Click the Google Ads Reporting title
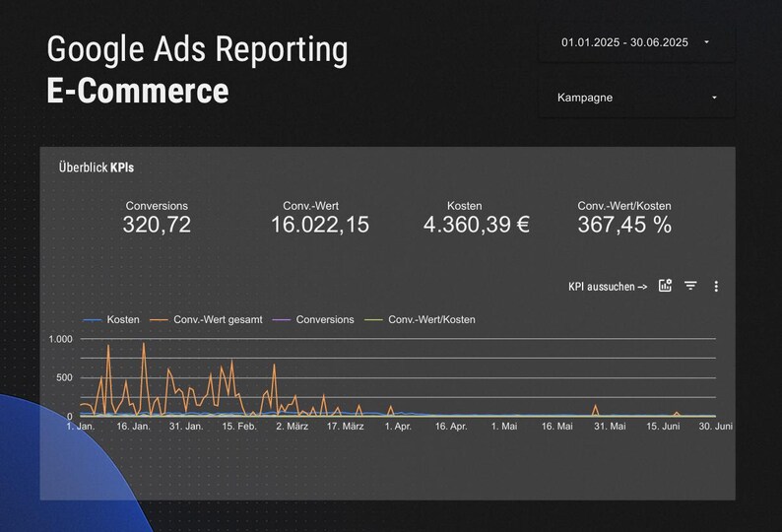The height and width of the screenshot is (532, 782). coord(198,49)
